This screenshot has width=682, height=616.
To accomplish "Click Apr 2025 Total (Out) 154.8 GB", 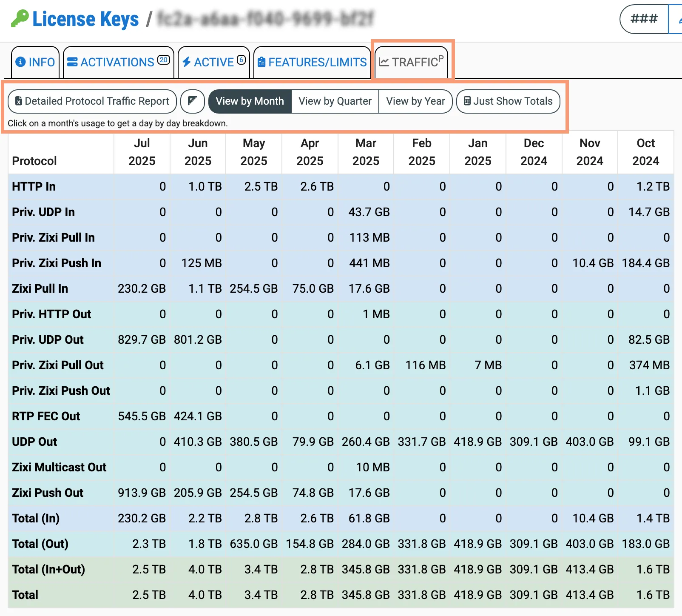I will [x=310, y=544].
